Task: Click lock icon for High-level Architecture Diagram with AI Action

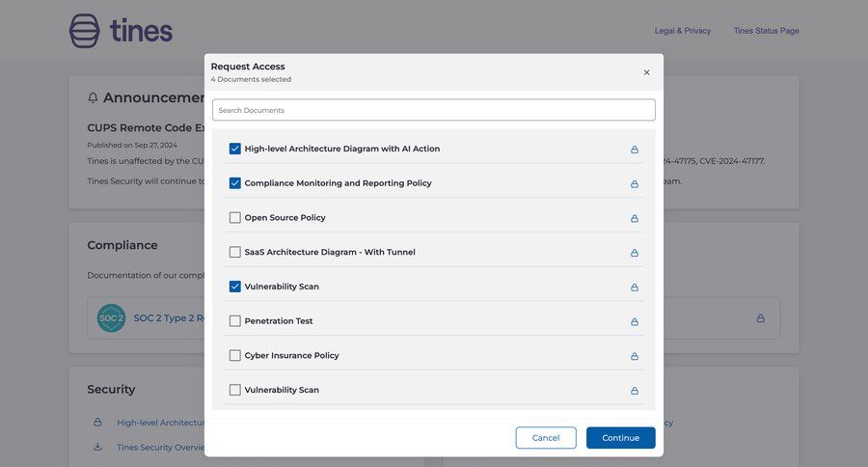Action: click(635, 150)
